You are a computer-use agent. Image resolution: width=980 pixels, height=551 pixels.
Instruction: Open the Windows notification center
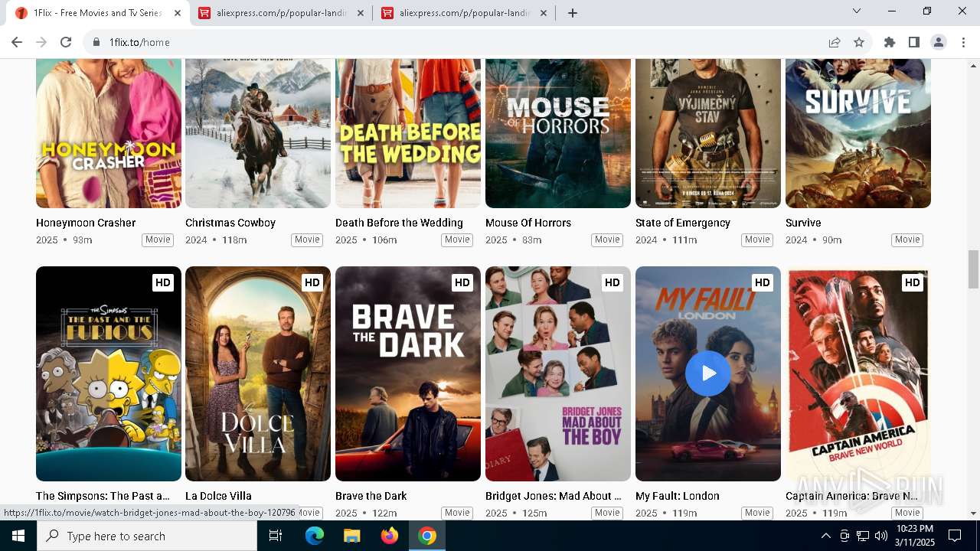(955, 536)
